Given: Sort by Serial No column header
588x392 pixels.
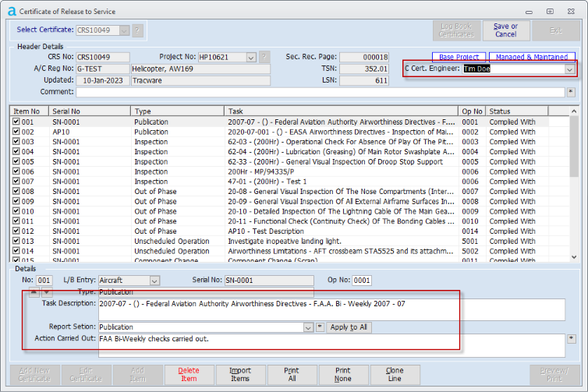Looking at the screenshot, I should click(90, 111).
